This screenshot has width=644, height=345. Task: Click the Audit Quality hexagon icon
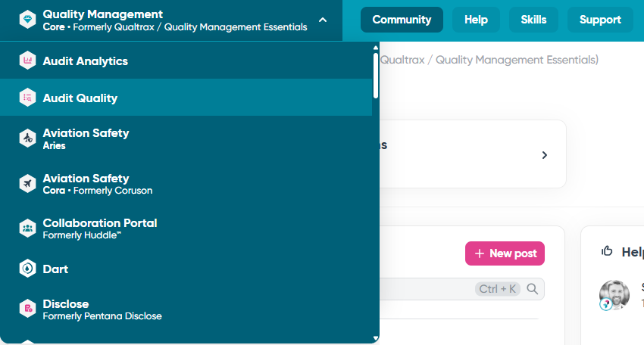click(x=28, y=98)
